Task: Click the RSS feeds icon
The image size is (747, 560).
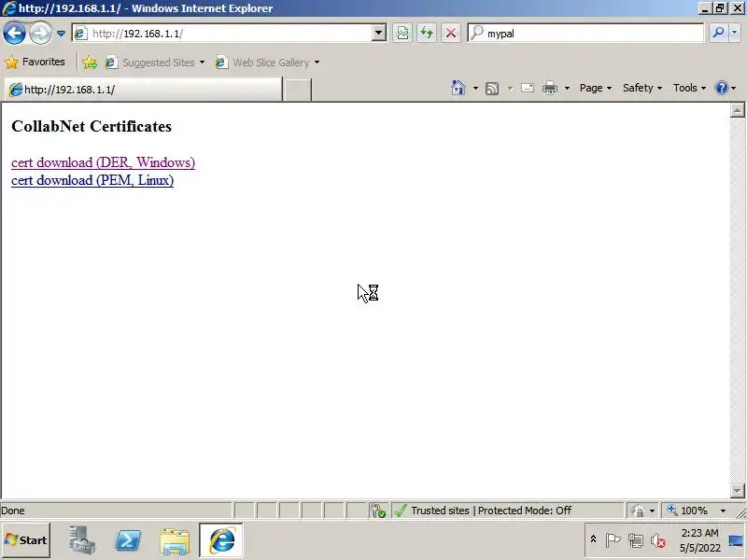Action: point(492,89)
